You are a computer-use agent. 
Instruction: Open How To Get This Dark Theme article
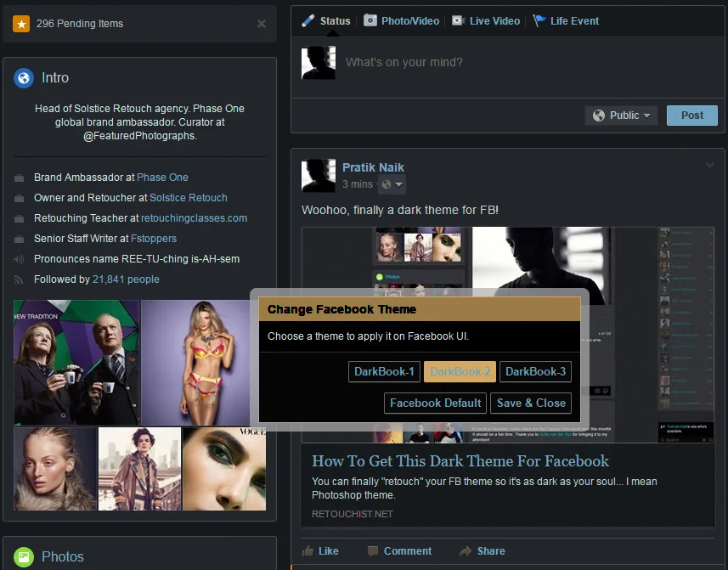coord(460,461)
